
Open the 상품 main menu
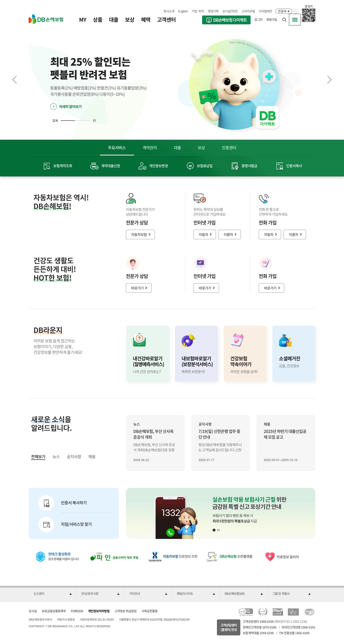98,20
